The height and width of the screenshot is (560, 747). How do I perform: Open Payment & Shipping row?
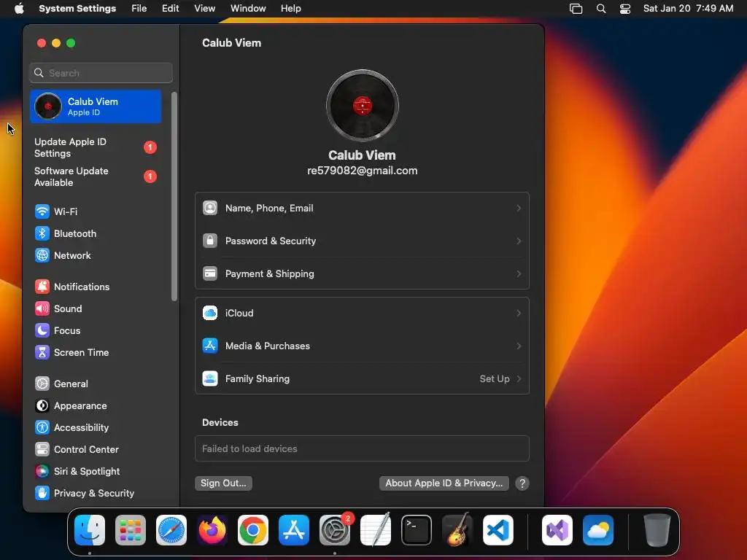coord(362,274)
